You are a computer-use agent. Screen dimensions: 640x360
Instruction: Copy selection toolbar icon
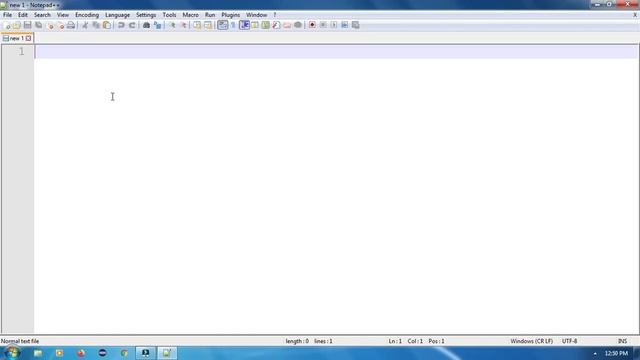click(96, 25)
